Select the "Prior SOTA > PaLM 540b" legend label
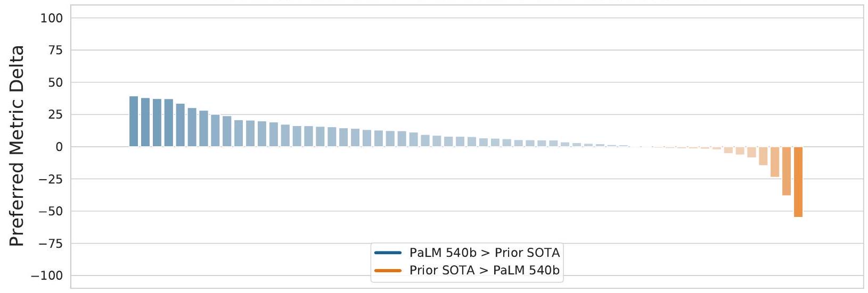Screen dimensions: 868x293 pyautogui.click(x=485, y=270)
